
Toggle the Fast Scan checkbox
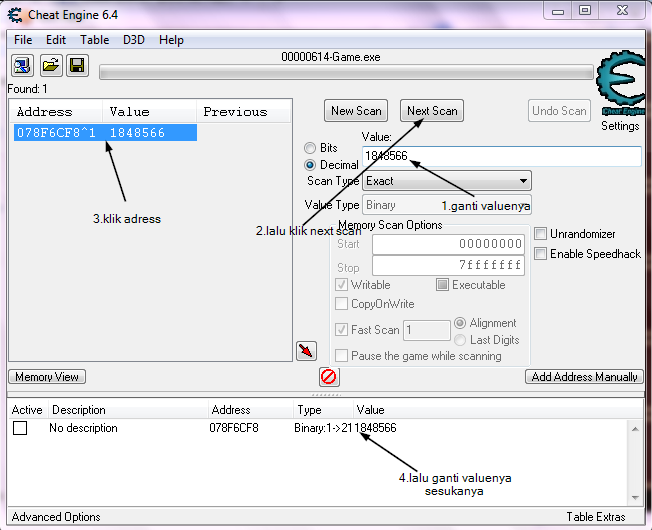coord(341,330)
